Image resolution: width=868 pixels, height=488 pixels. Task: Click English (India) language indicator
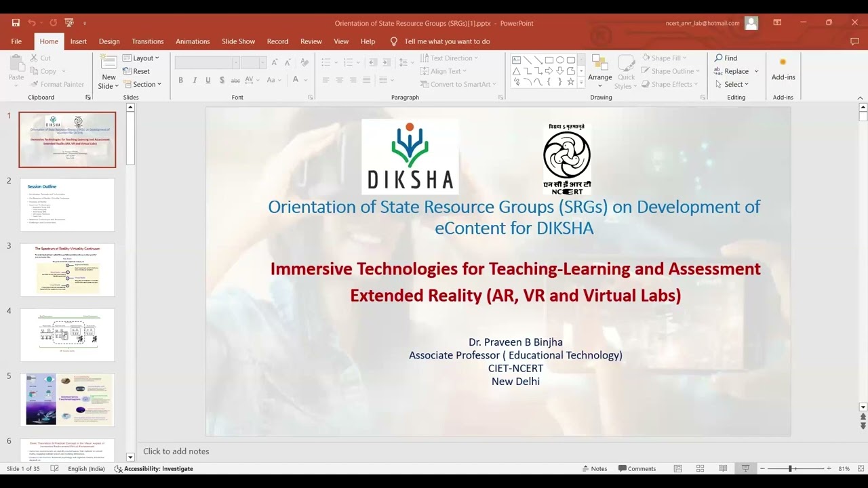tap(86, 468)
